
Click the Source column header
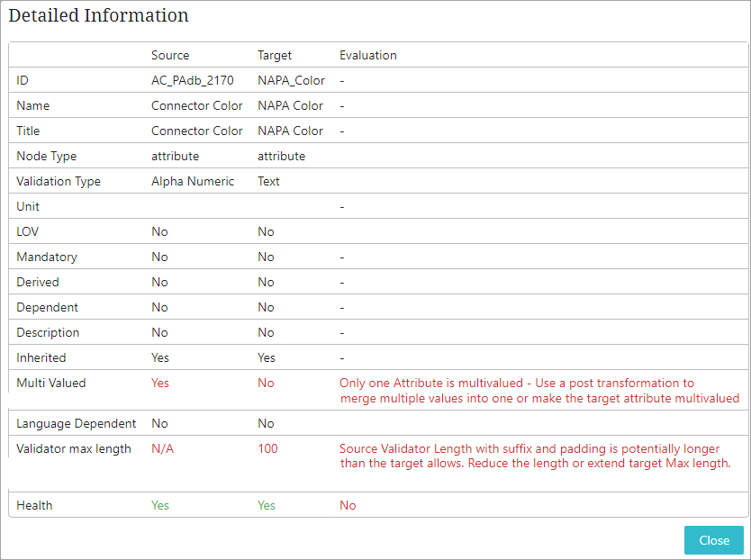tap(170, 55)
